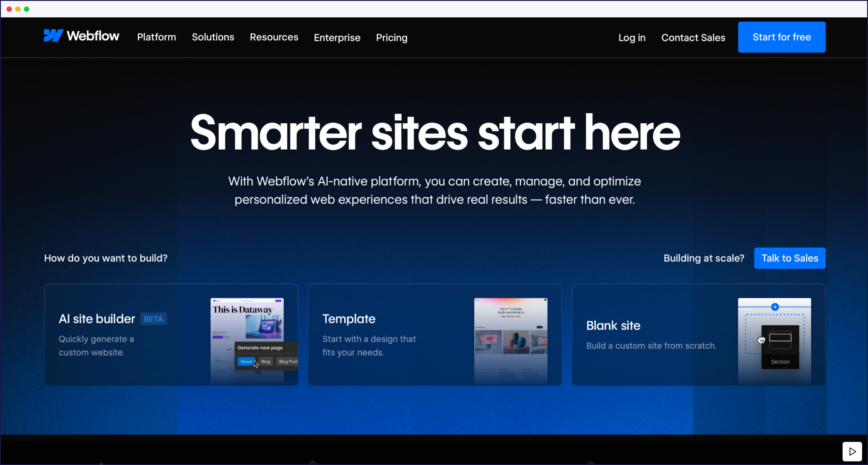Click the video play icon at bottom right
Image resolution: width=868 pixels, height=465 pixels.
pyautogui.click(x=853, y=451)
